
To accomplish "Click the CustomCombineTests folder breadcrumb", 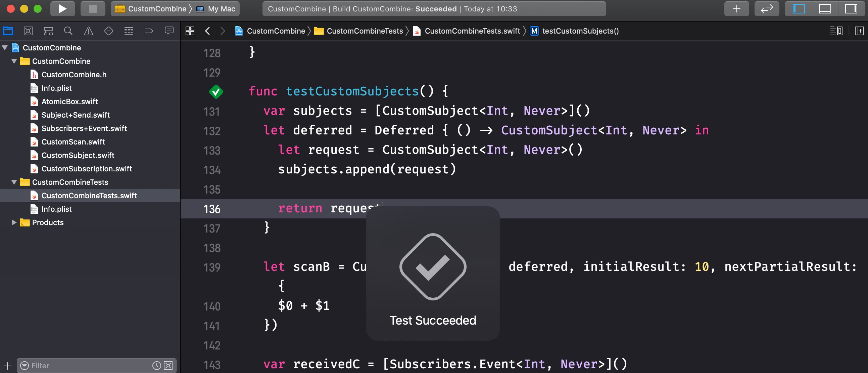I will 358,31.
